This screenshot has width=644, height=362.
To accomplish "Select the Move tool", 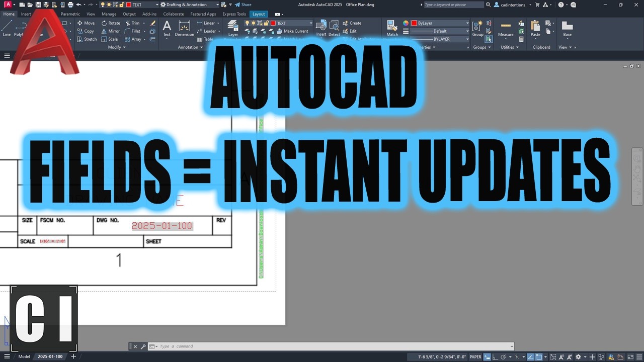I will (86, 23).
